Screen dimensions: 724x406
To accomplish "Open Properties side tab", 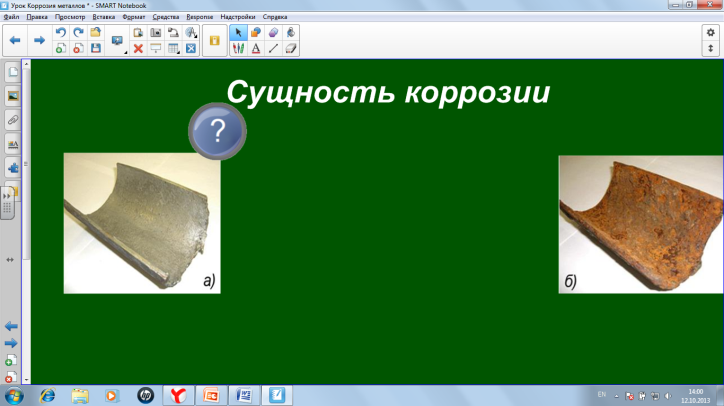I will point(12,144).
